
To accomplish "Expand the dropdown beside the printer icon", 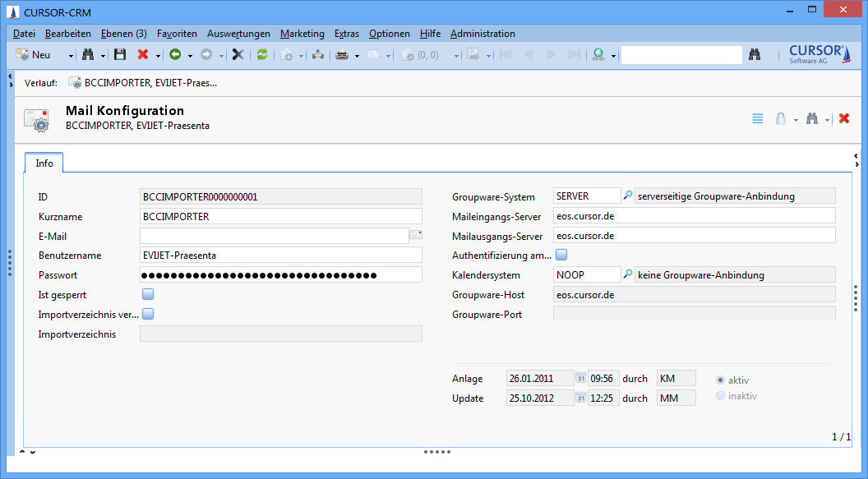I will pyautogui.click(x=357, y=56).
